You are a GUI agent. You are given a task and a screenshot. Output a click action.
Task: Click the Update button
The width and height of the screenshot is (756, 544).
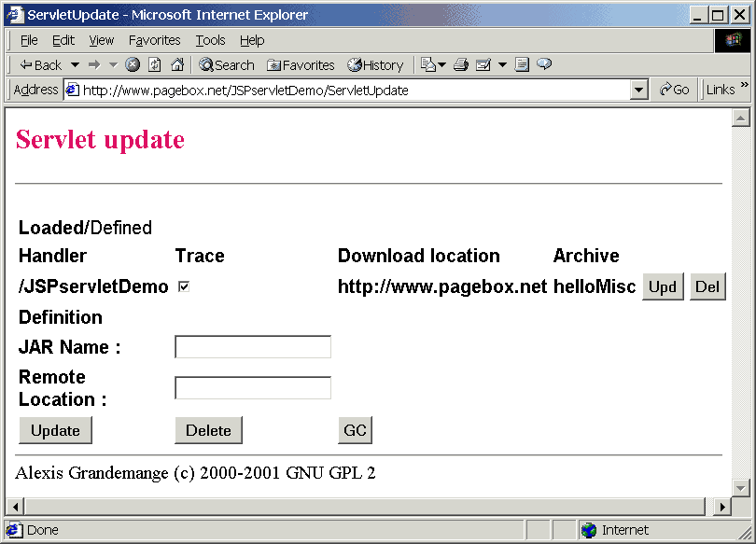[55, 430]
